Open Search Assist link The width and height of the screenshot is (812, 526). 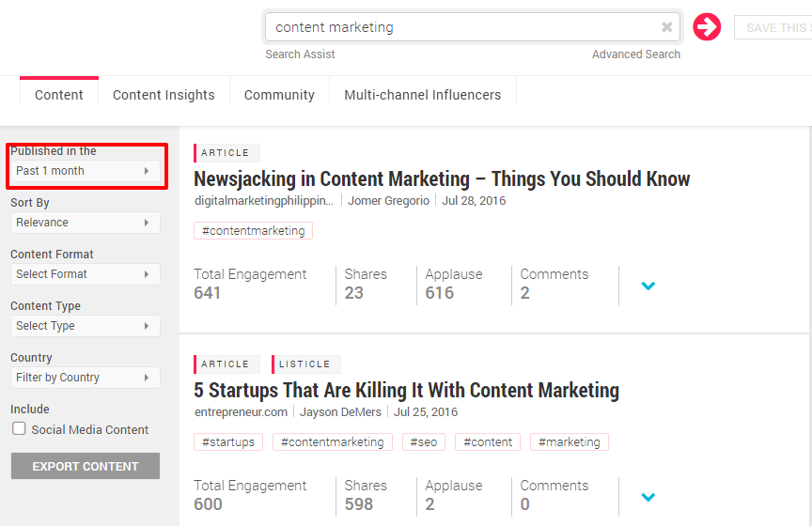[x=300, y=54]
